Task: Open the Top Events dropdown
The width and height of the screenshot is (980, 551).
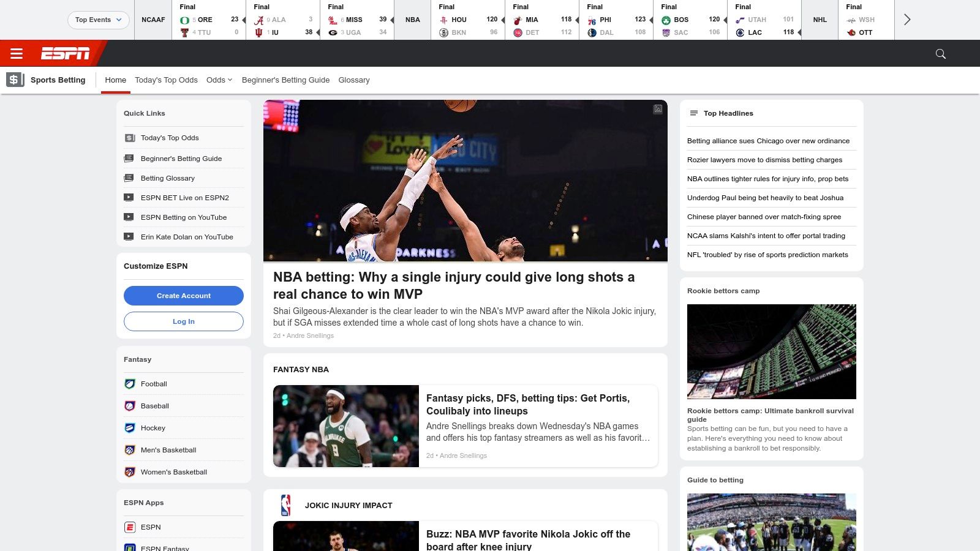Action: click(x=99, y=20)
